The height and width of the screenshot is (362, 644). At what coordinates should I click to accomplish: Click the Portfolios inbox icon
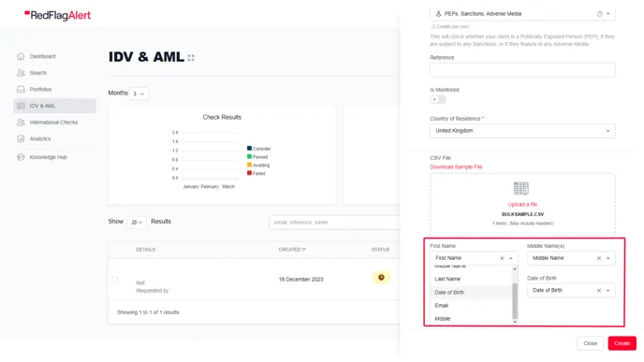tap(21, 89)
